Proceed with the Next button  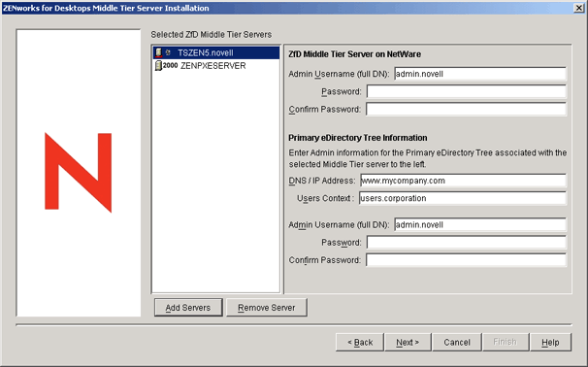point(408,342)
